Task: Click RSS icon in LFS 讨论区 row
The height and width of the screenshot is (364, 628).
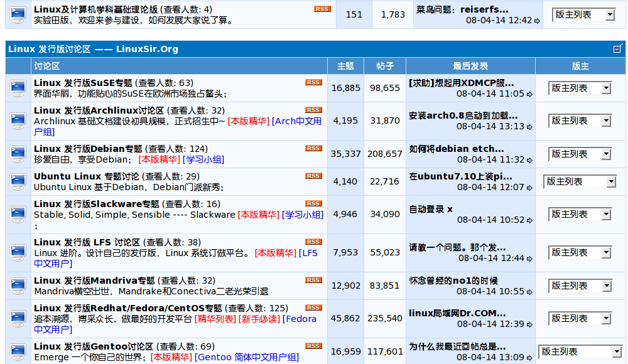Action: tap(313, 242)
